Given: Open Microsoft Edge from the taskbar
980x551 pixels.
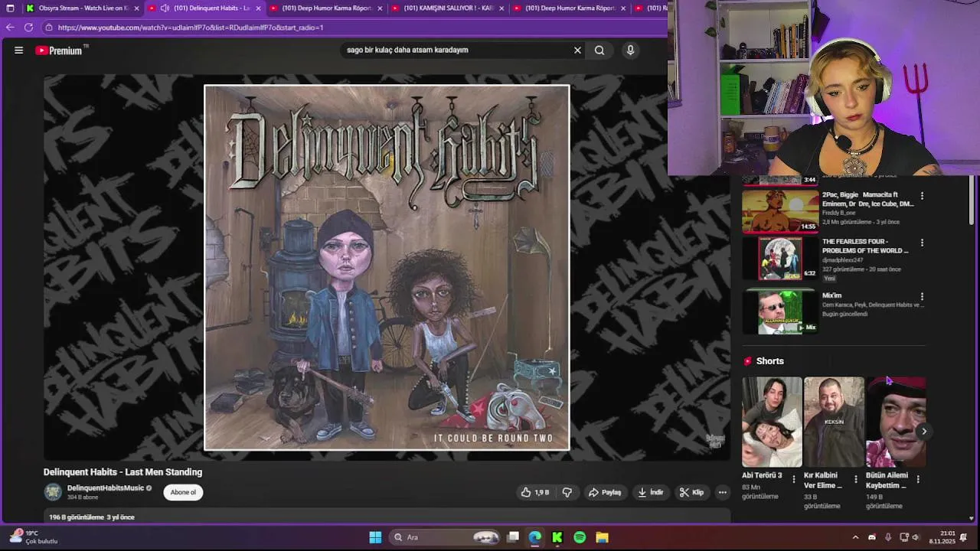Looking at the screenshot, I should point(534,537).
